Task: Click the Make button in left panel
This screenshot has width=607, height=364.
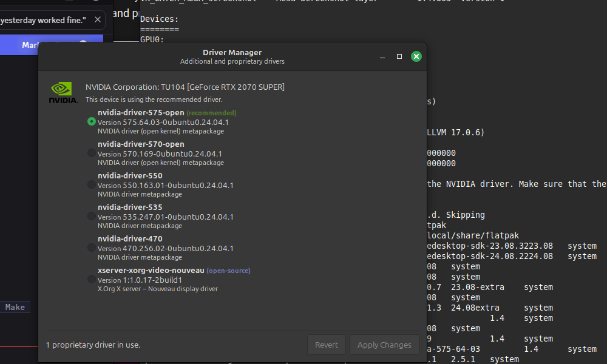Action: point(15,307)
